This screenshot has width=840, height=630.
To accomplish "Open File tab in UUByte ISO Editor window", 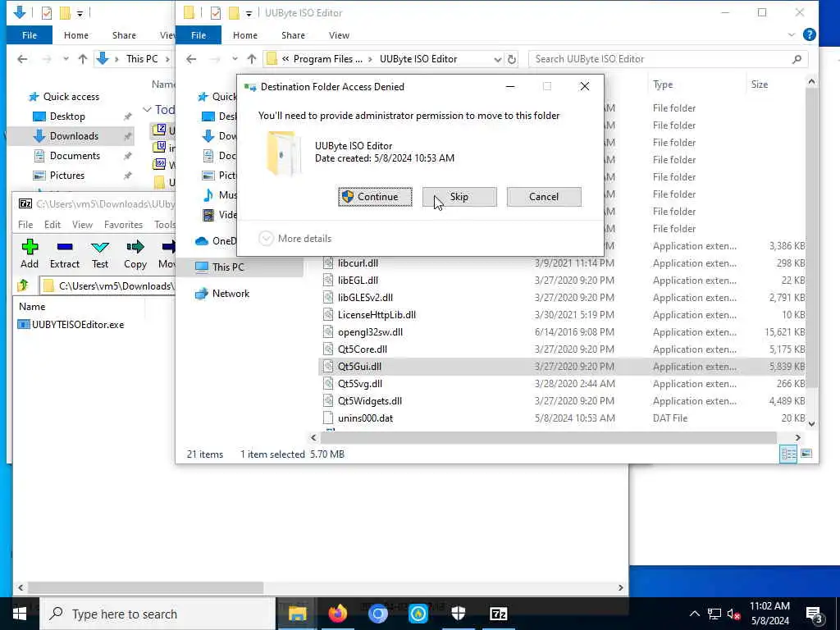I will (199, 34).
